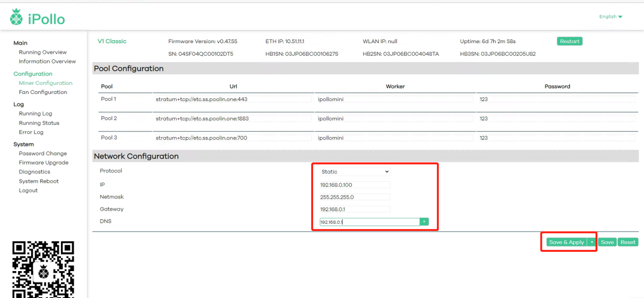Open Save & Apply dropdown arrow
Image resolution: width=644 pixels, height=298 pixels.
pyautogui.click(x=592, y=243)
